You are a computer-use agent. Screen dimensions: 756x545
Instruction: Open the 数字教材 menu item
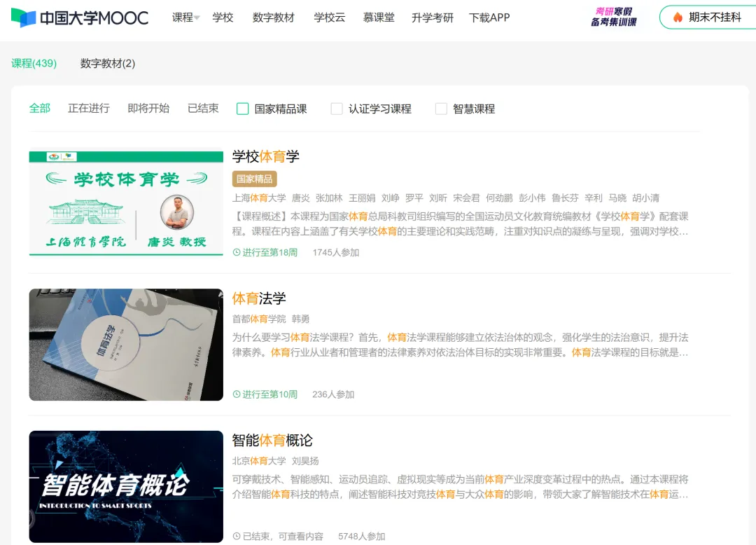point(274,18)
